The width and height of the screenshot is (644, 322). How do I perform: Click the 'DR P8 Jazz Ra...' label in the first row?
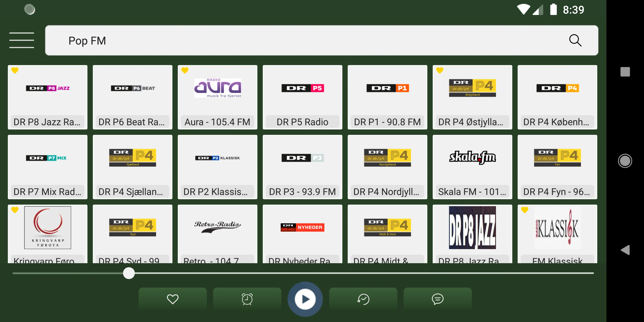coord(47,122)
